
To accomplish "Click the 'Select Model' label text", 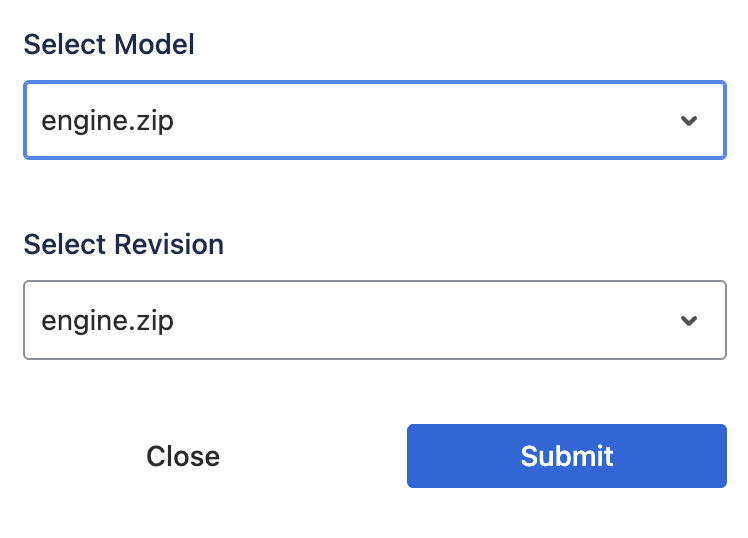I will pos(109,44).
